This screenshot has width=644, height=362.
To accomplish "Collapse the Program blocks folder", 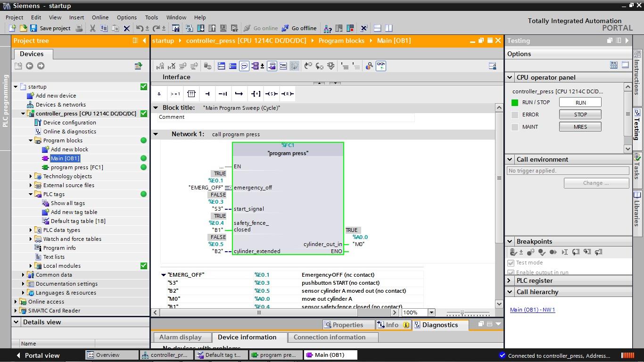I will click(31, 140).
